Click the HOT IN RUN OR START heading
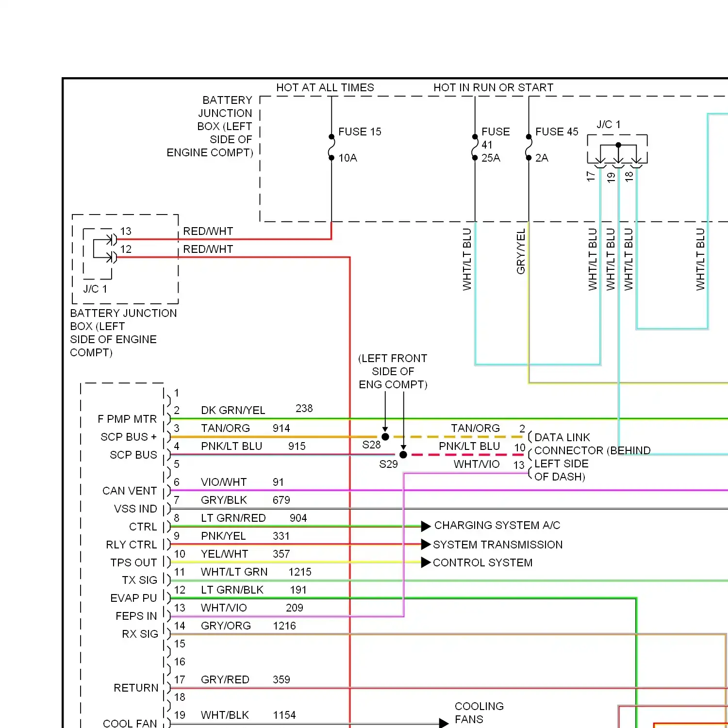The image size is (728, 728). click(493, 87)
